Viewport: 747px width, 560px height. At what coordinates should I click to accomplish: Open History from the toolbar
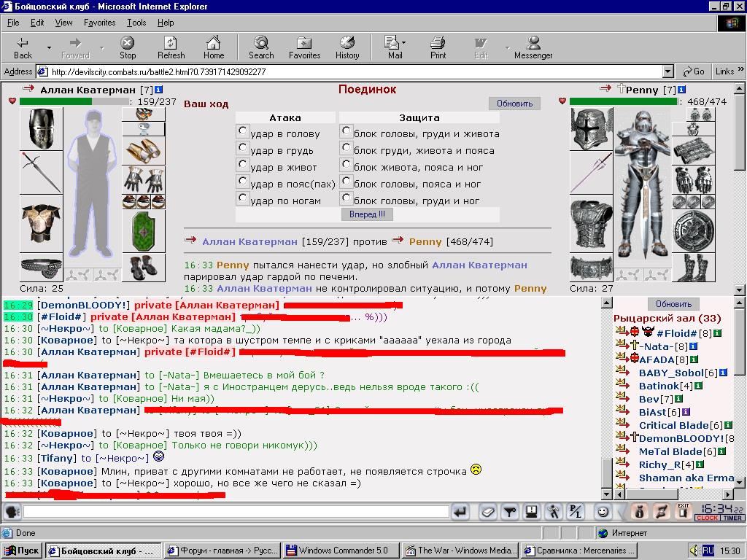tap(347, 47)
